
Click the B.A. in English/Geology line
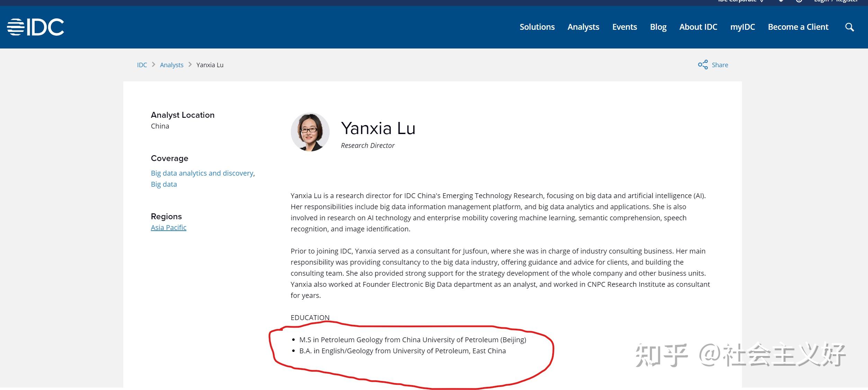(403, 351)
